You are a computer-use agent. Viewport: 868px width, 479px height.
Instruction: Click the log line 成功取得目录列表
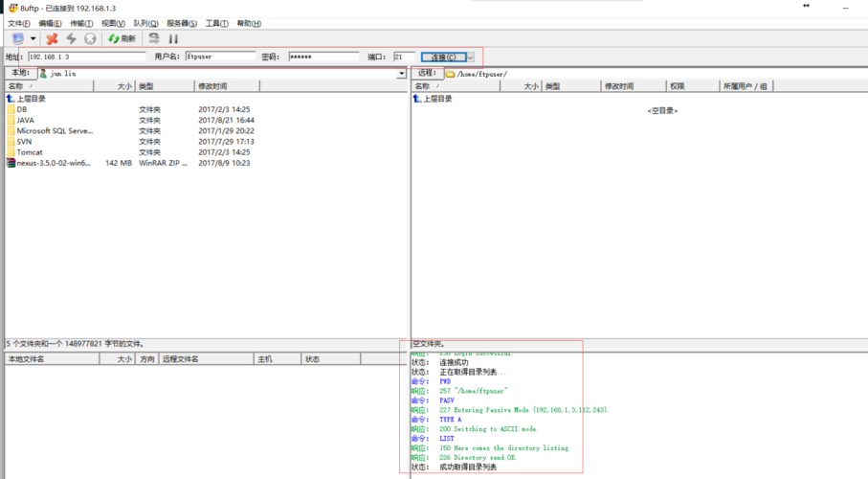[x=468, y=467]
